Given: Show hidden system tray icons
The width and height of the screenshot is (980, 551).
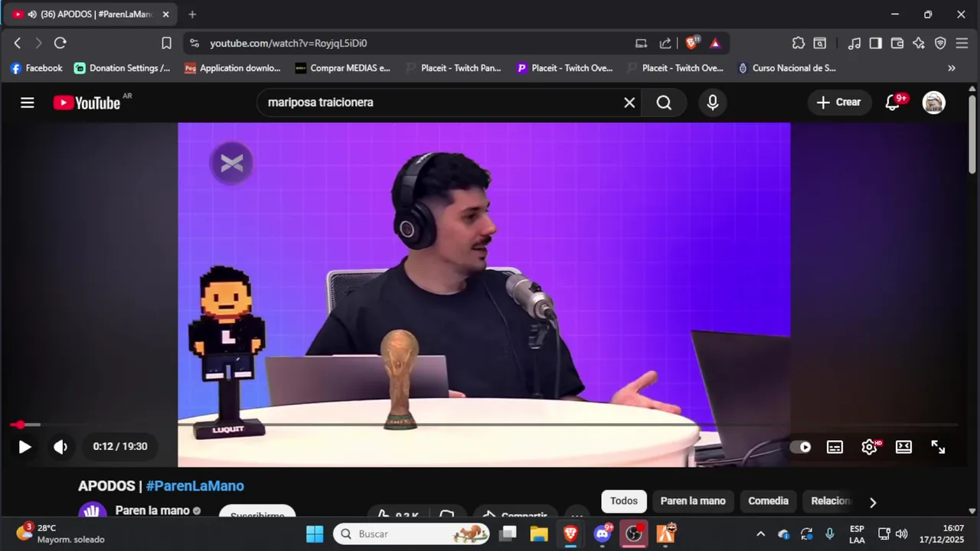Looking at the screenshot, I should pos(760,534).
